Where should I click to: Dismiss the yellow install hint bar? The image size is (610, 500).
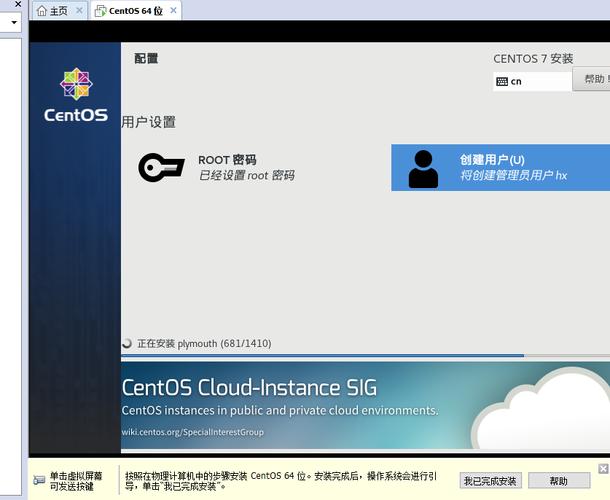click(603, 468)
